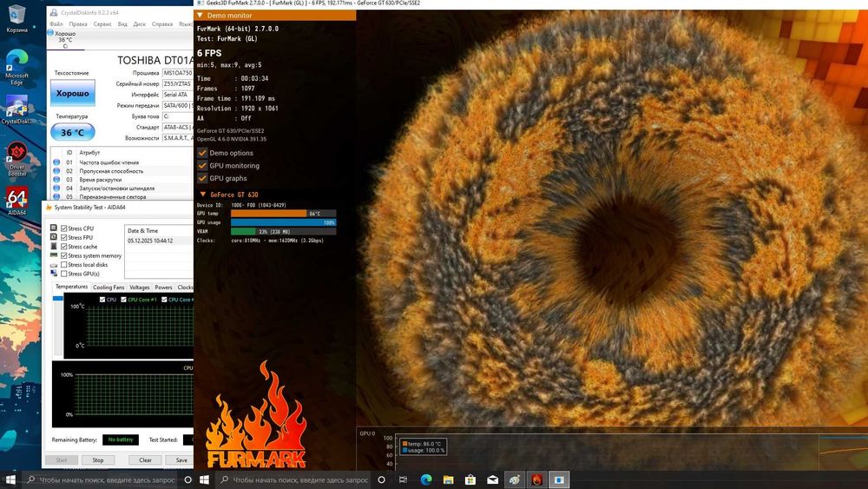The height and width of the screenshot is (489, 868).
Task: Select the AIDA64 desktop shortcut
Action: [16, 201]
